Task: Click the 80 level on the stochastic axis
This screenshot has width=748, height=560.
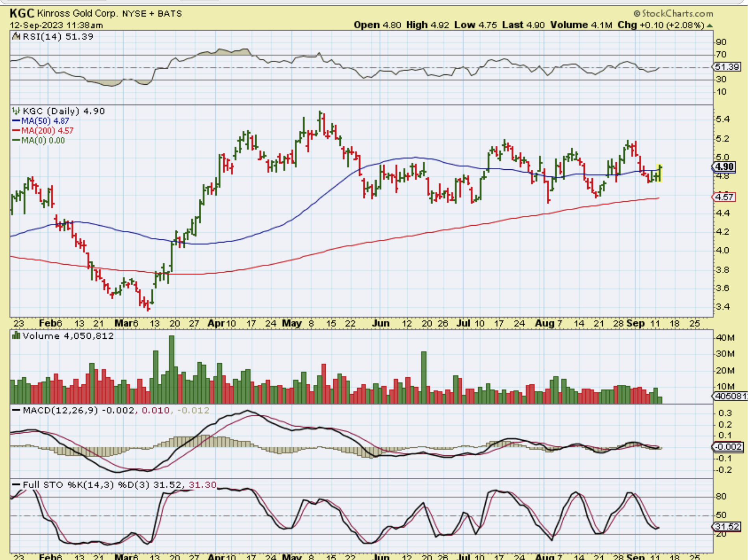Action: (722, 496)
